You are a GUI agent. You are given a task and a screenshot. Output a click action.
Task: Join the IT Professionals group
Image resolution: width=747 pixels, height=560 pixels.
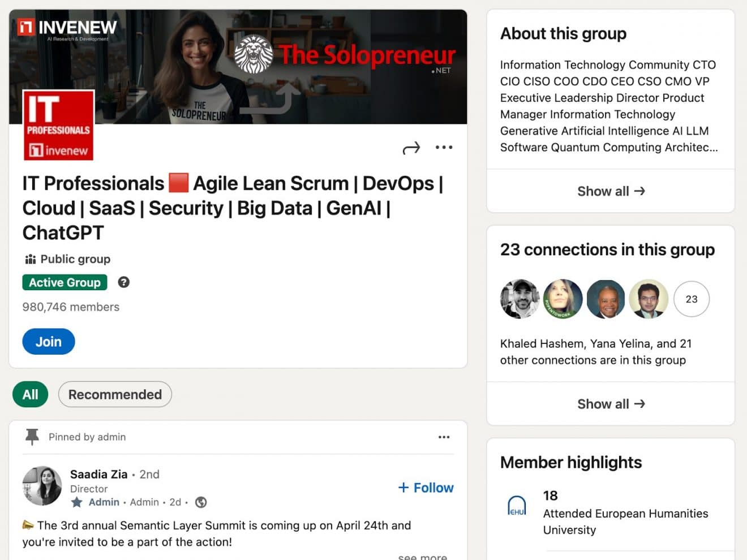48,341
